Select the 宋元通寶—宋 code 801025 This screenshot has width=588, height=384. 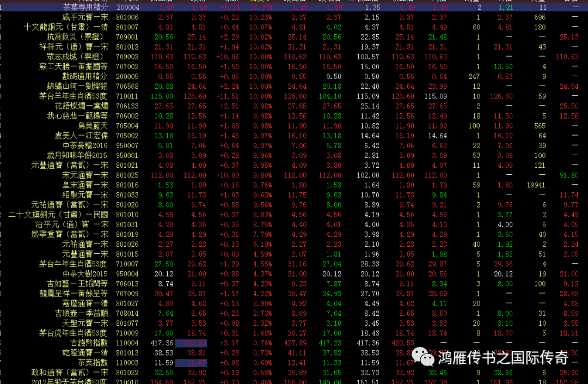[x=127, y=175]
